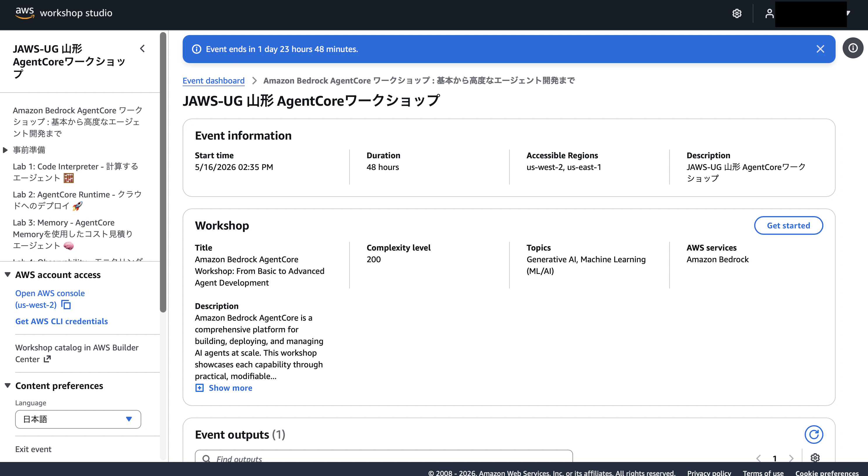Open the Language dropdown showing 日本語
This screenshot has height=476, width=868.
[x=78, y=419]
